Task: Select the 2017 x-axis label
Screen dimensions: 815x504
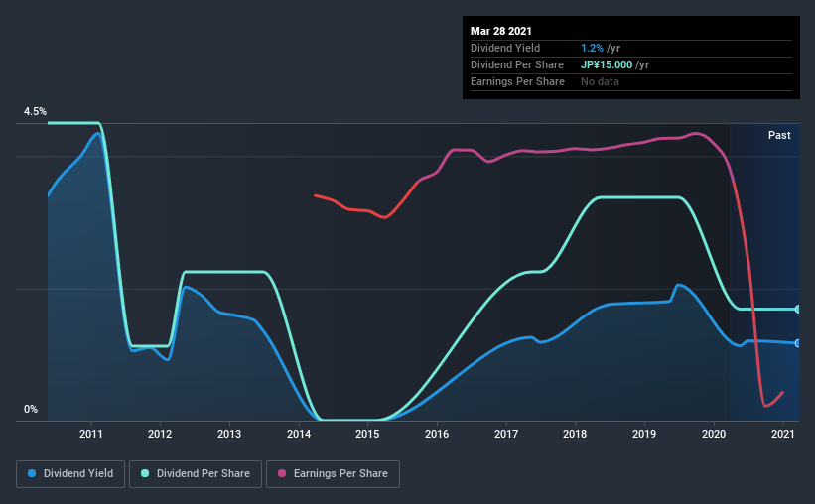Action: click(505, 434)
